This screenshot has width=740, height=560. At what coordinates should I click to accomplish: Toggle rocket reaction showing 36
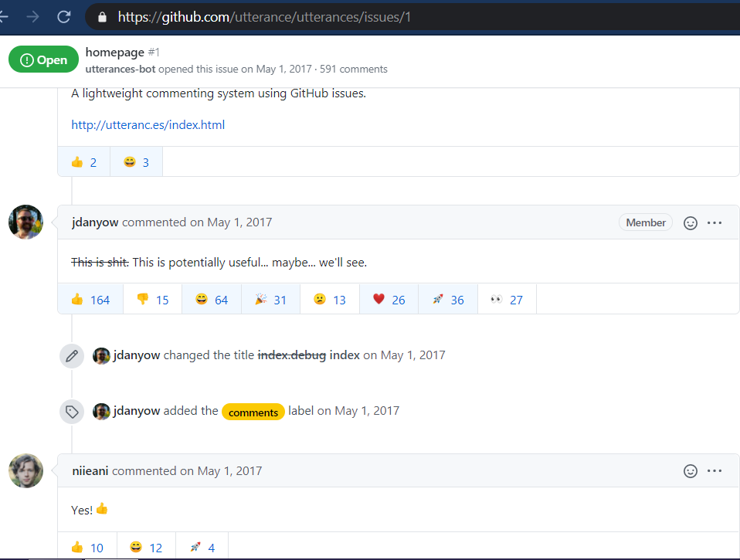point(448,299)
